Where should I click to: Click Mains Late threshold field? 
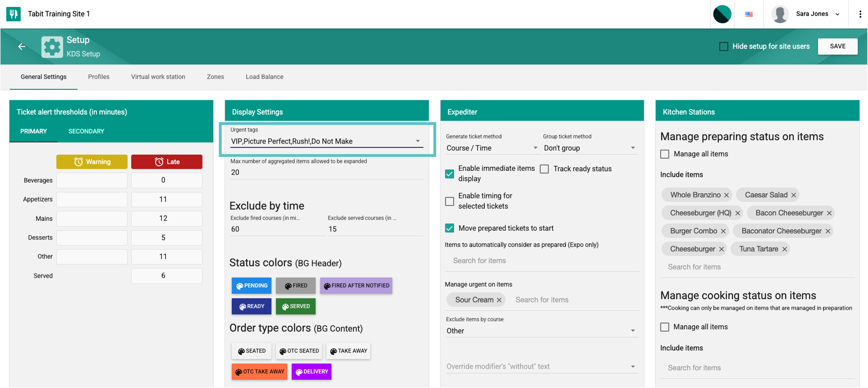167,219
